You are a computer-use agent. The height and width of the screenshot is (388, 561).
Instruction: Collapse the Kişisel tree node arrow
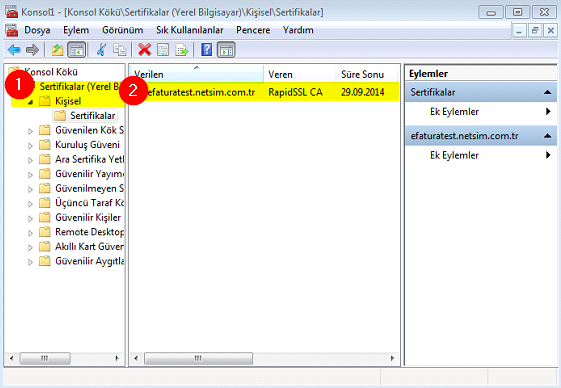pos(31,102)
